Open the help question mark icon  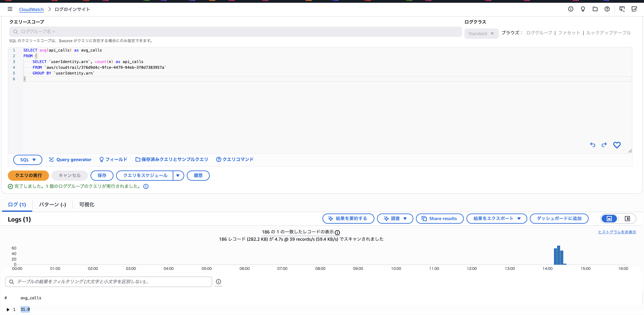pyautogui.click(x=607, y=9)
